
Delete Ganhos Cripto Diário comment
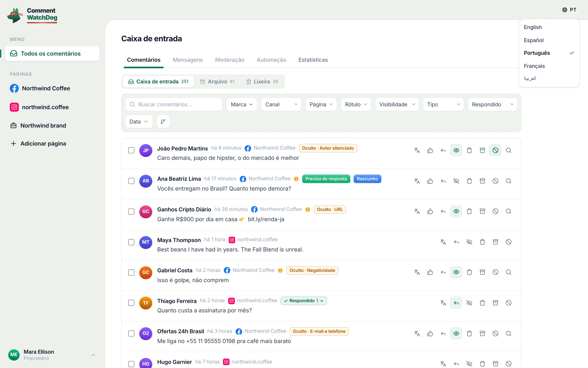(x=469, y=211)
